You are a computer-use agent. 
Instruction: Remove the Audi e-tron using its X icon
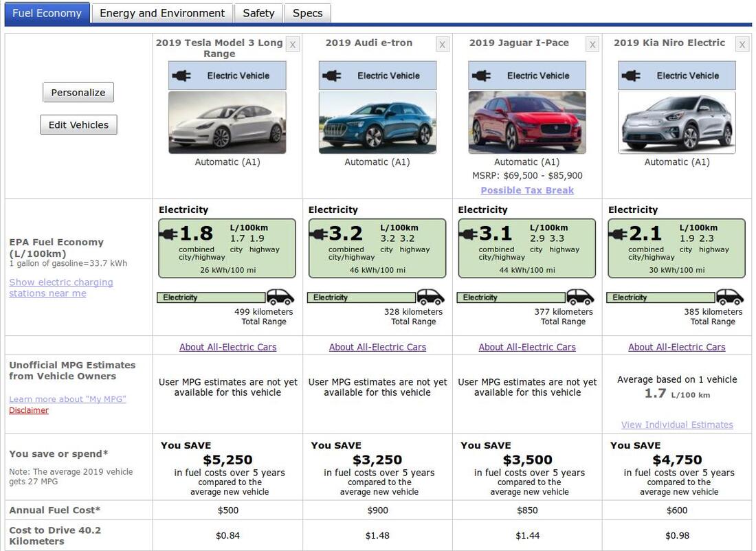tap(442, 45)
